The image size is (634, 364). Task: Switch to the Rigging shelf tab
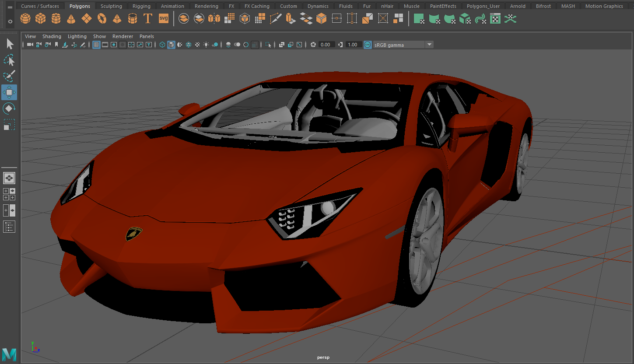click(x=141, y=6)
